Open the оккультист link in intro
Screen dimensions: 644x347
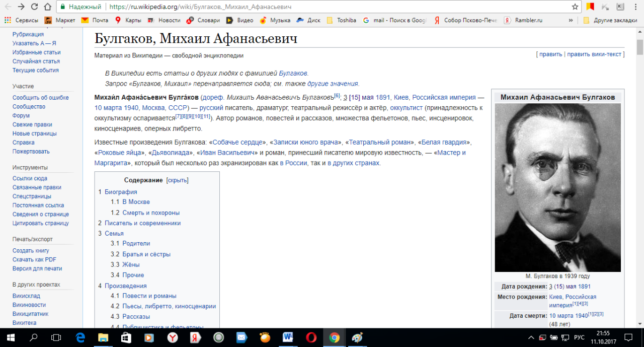407,108
